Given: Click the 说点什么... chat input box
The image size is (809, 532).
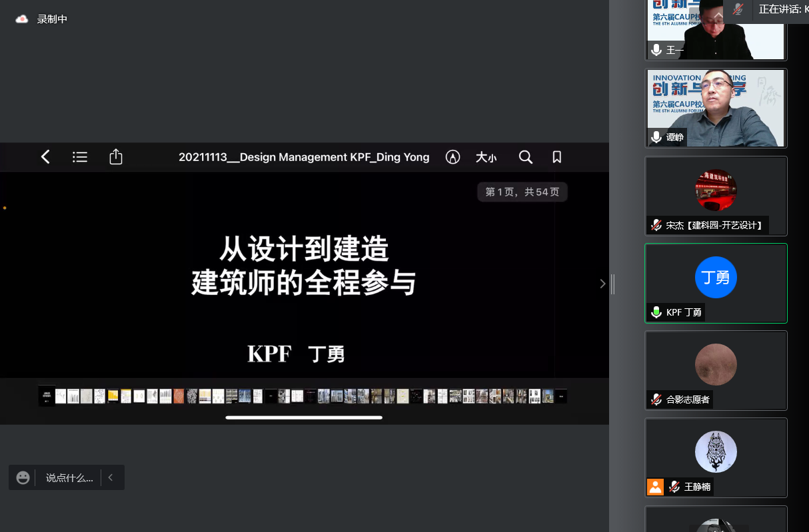Looking at the screenshot, I should (69, 477).
